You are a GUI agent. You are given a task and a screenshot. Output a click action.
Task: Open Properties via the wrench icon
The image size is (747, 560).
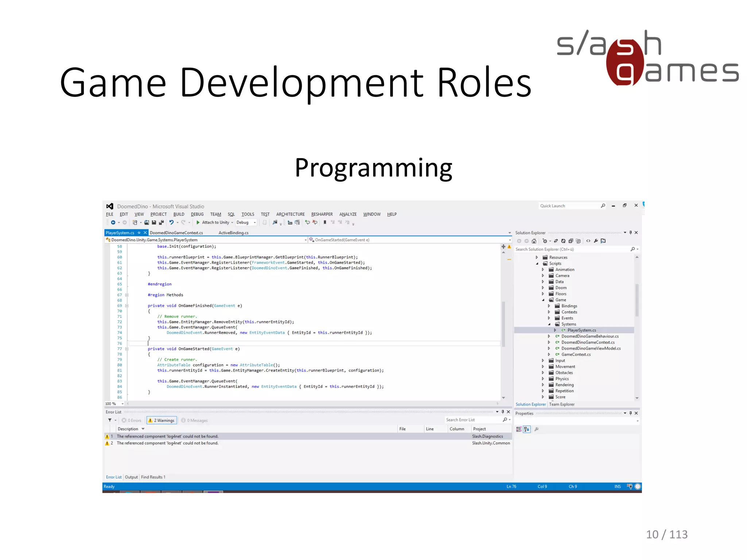[596, 241]
